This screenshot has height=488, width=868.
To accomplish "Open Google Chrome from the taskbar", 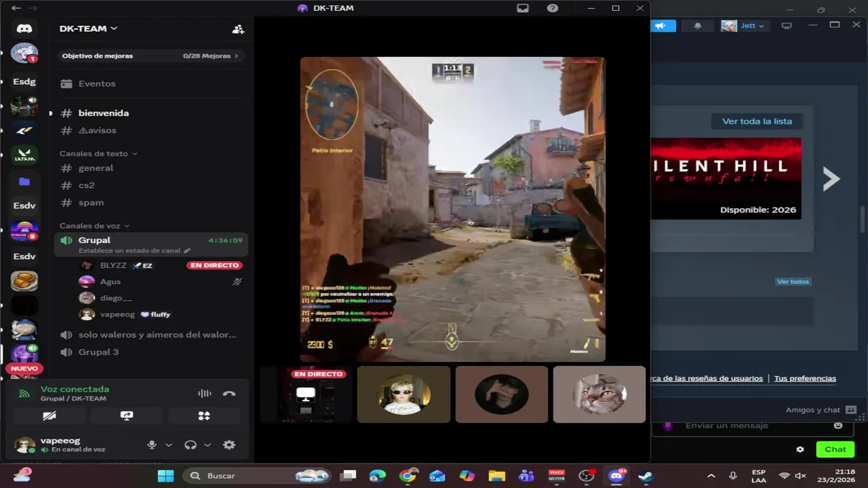I will 408,476.
